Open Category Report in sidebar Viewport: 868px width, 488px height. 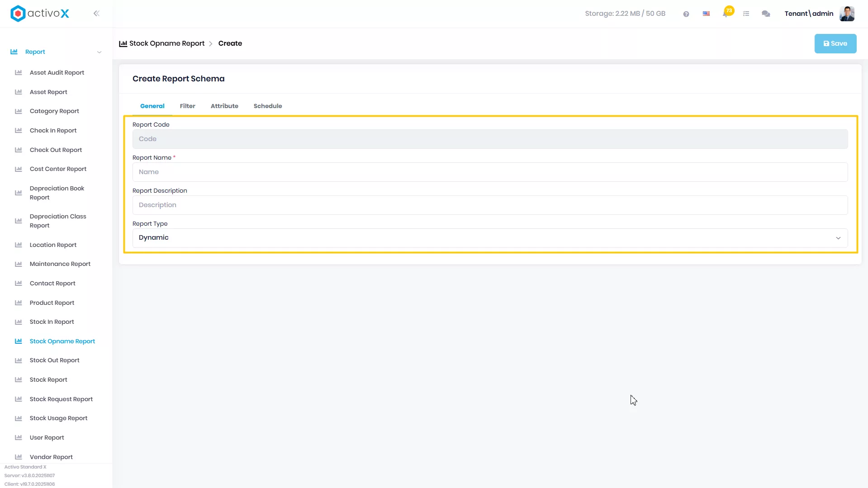pyautogui.click(x=54, y=111)
